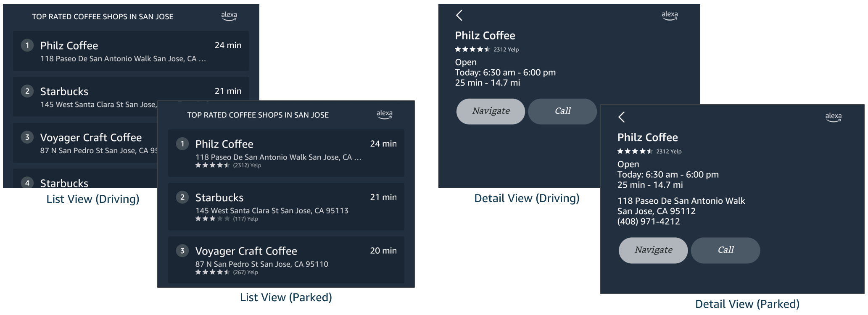Tap phone number (408) 971-4212
This screenshot has width=868, height=315.
click(x=649, y=221)
